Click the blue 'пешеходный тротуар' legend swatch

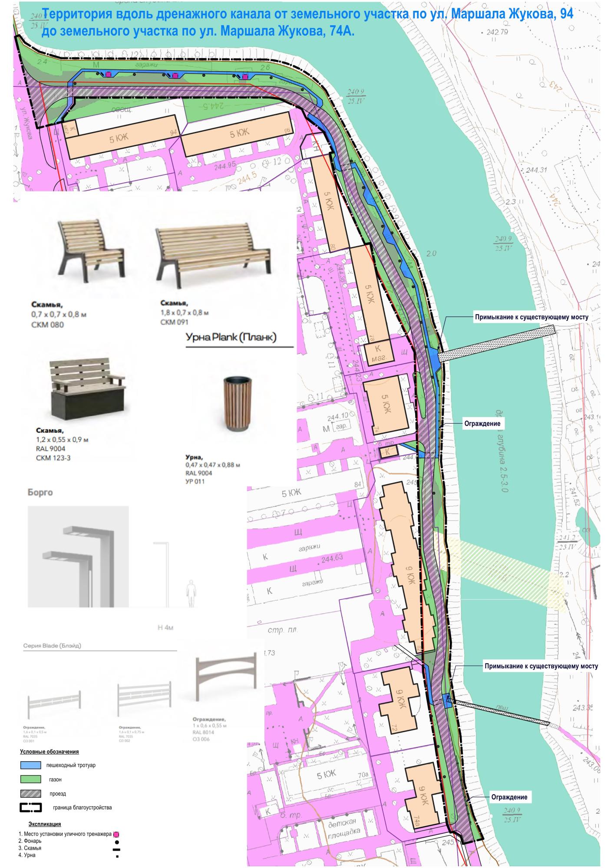click(31, 765)
